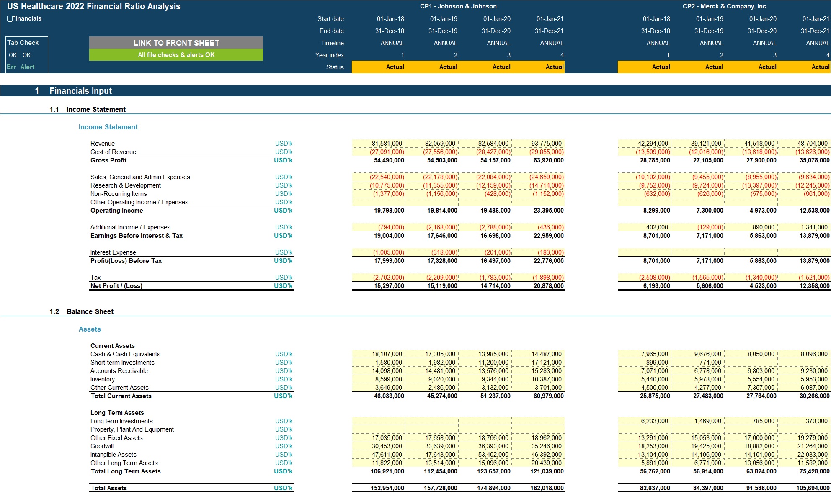This screenshot has width=831, height=504.
Task: Select J&J 2021 revenue cell 93,775,000
Action: (538, 144)
